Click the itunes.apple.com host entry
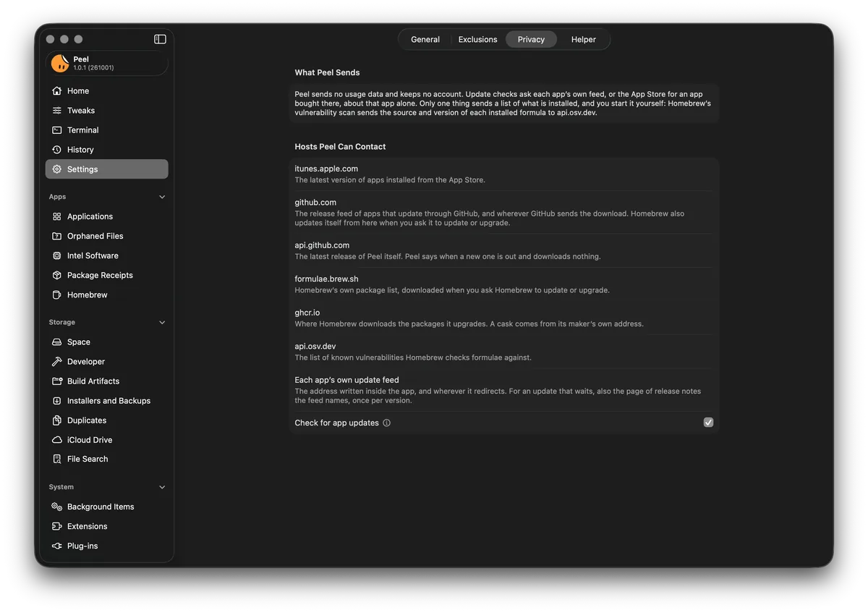 pyautogui.click(x=503, y=174)
